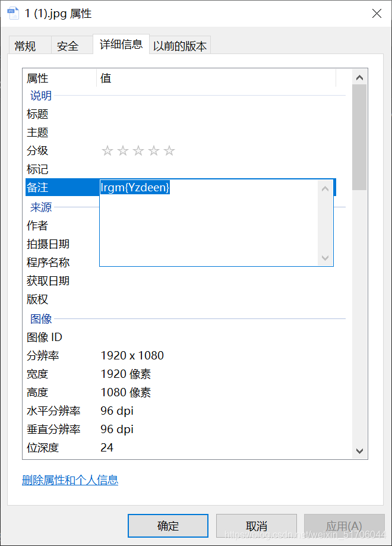
Task: Click property list scroll up arrow
Action: click(359, 77)
